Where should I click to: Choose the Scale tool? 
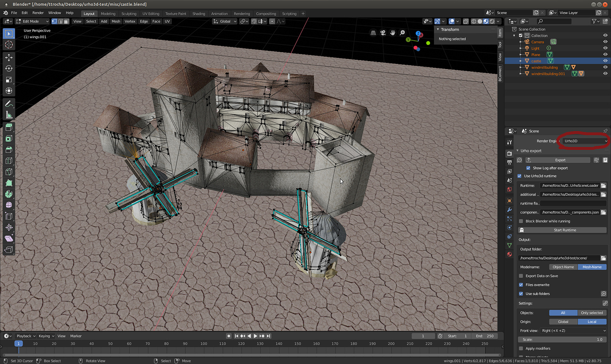click(x=9, y=80)
